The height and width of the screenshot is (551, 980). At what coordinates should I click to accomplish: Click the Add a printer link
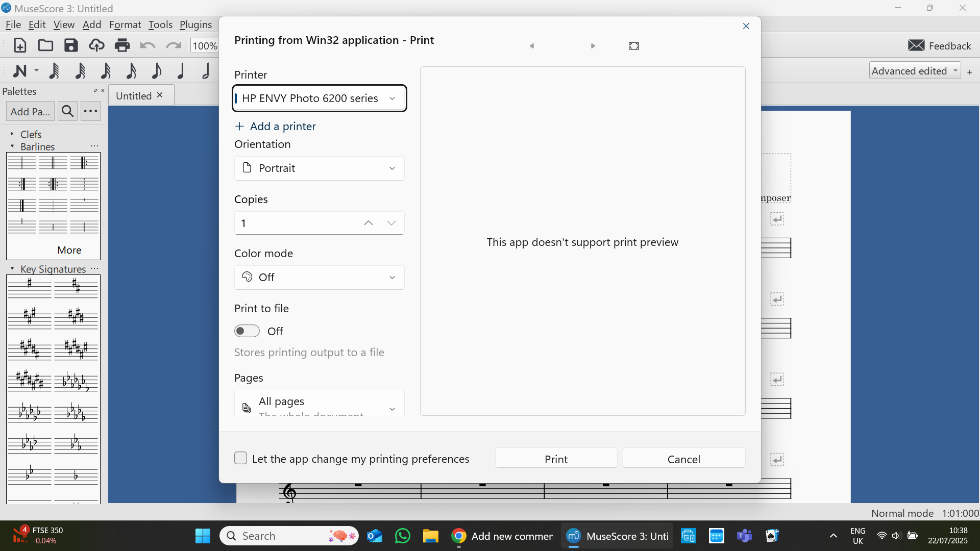click(x=275, y=126)
